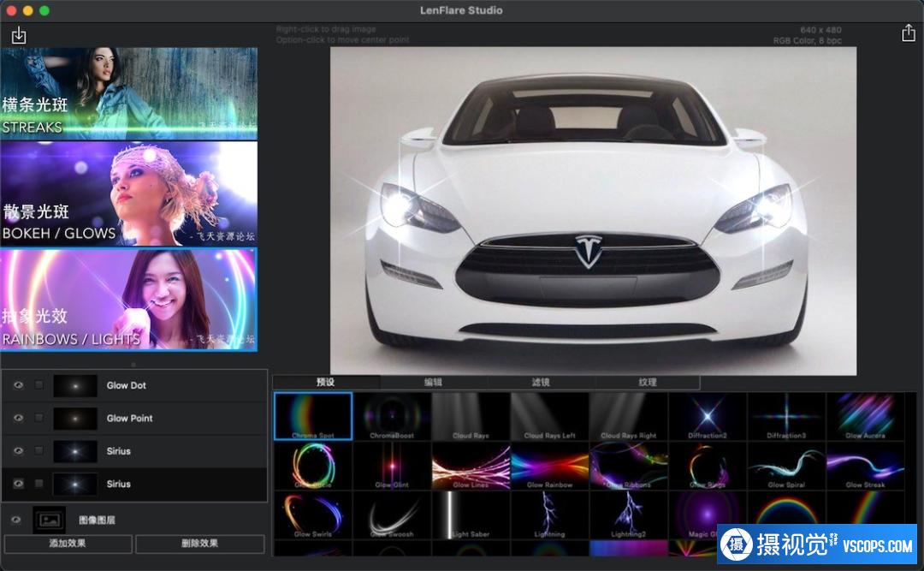Image resolution: width=924 pixels, height=571 pixels.
Task: Click the Glow Dot layer thumbnail
Action: [x=75, y=386]
